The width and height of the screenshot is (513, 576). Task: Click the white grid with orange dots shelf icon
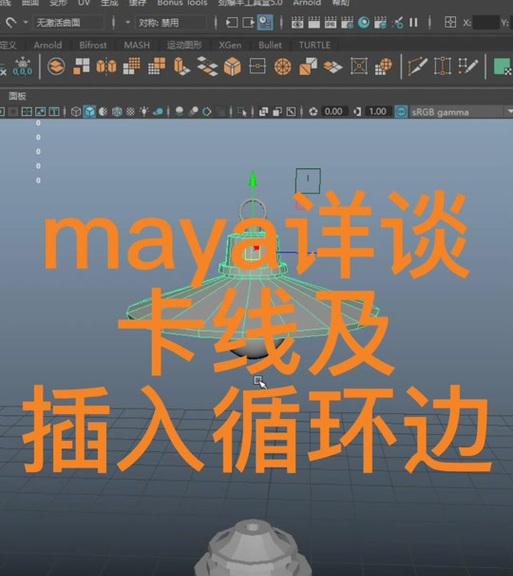pos(132,66)
